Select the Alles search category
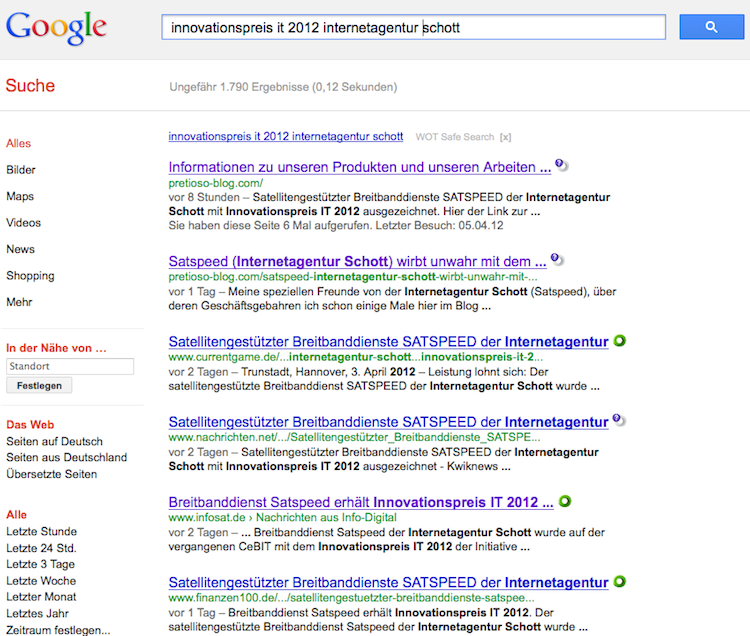The height and width of the screenshot is (636, 750). tap(19, 143)
